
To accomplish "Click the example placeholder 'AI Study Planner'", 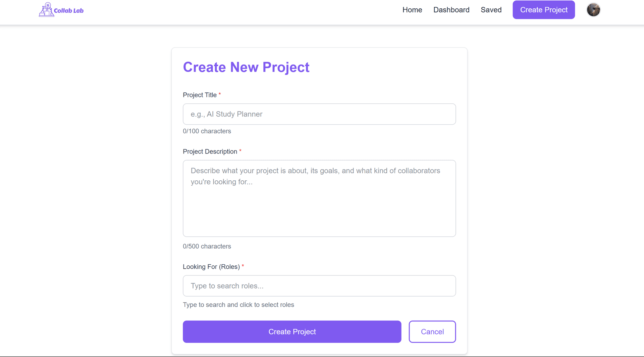I will coord(226,114).
